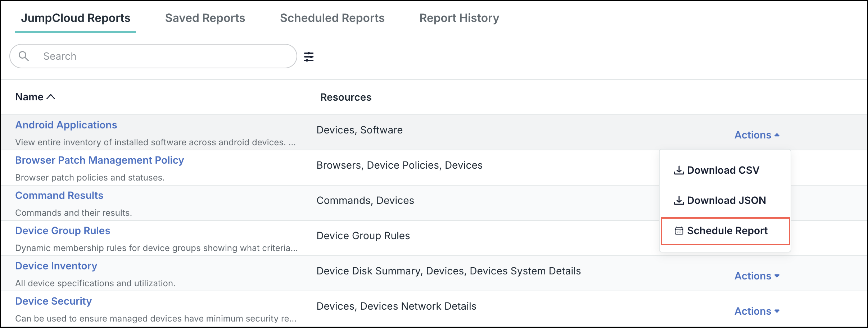
Task: Open the Actions dropdown for Device Security
Action: (757, 311)
